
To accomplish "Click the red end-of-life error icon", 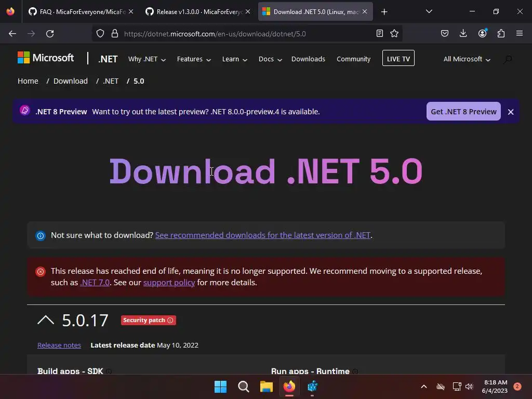I will pyautogui.click(x=41, y=271).
